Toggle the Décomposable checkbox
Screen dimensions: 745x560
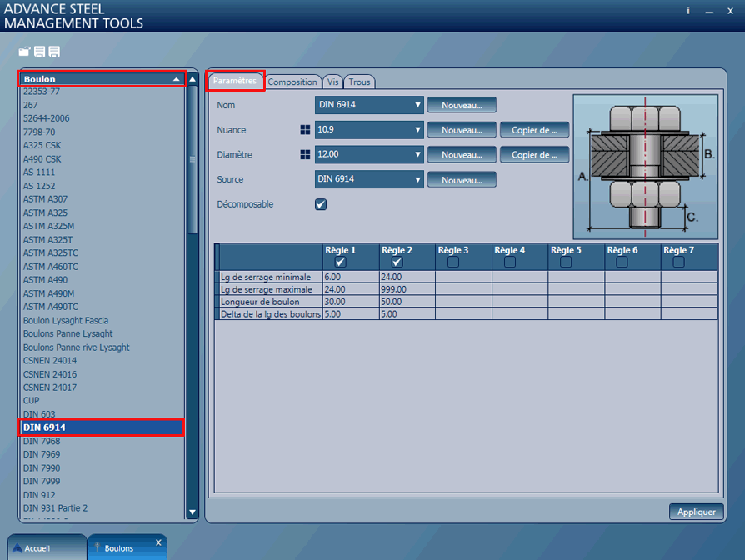point(321,204)
